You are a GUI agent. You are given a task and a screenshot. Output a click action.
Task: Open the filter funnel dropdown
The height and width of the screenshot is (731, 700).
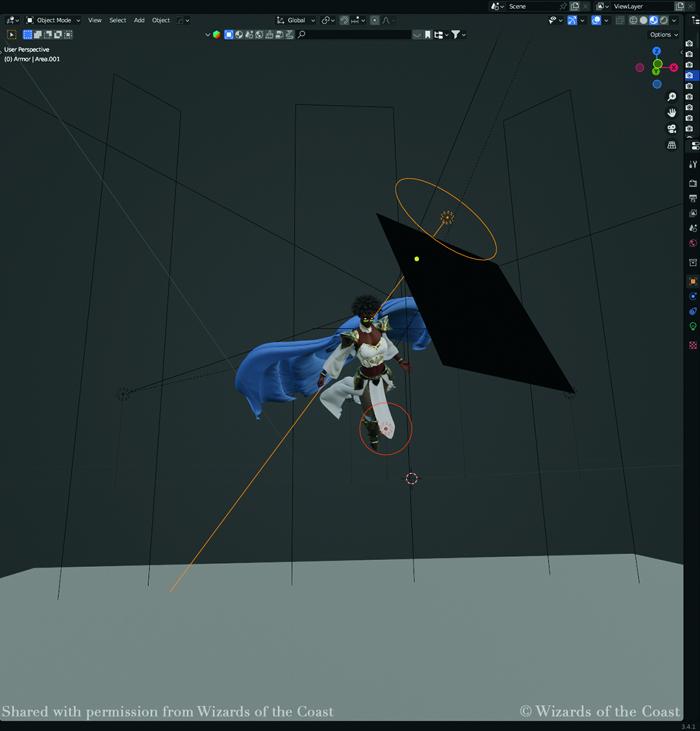point(459,34)
